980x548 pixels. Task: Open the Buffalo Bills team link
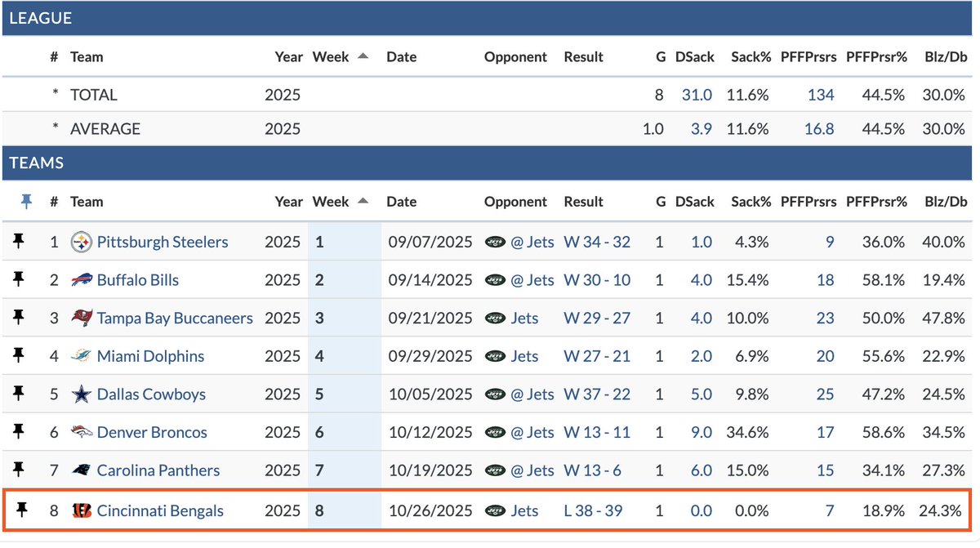point(138,280)
